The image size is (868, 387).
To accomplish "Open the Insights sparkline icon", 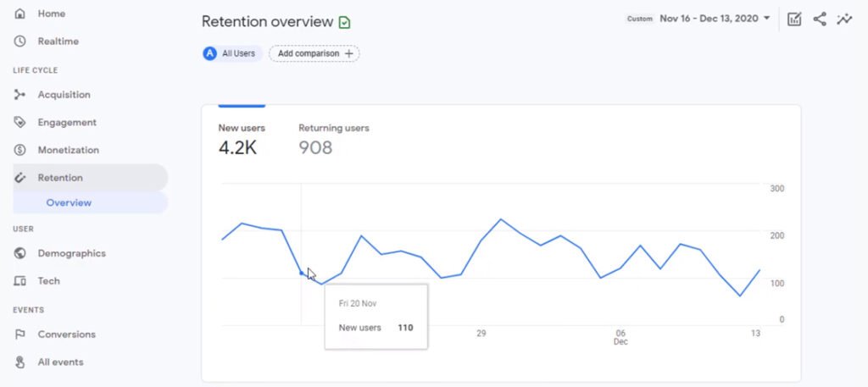I will 844,19.
